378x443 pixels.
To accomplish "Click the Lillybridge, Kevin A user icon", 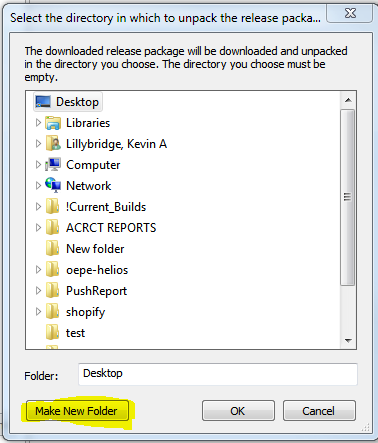I will 53,144.
